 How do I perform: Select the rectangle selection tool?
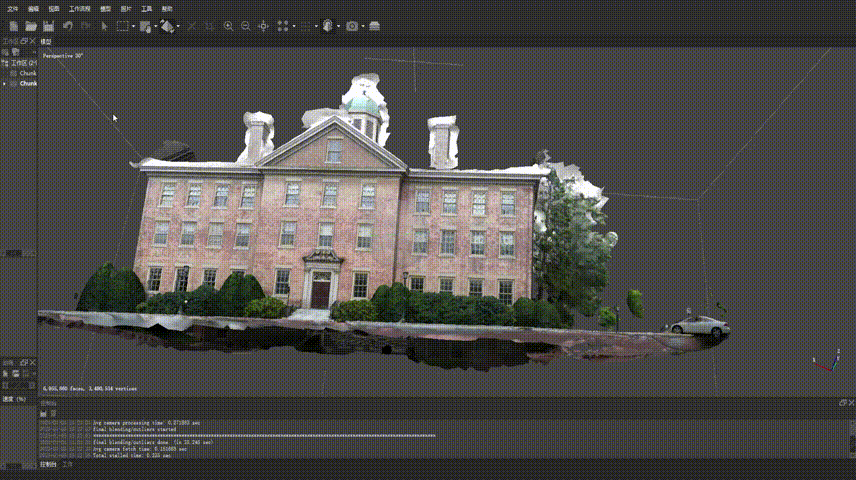[121, 25]
